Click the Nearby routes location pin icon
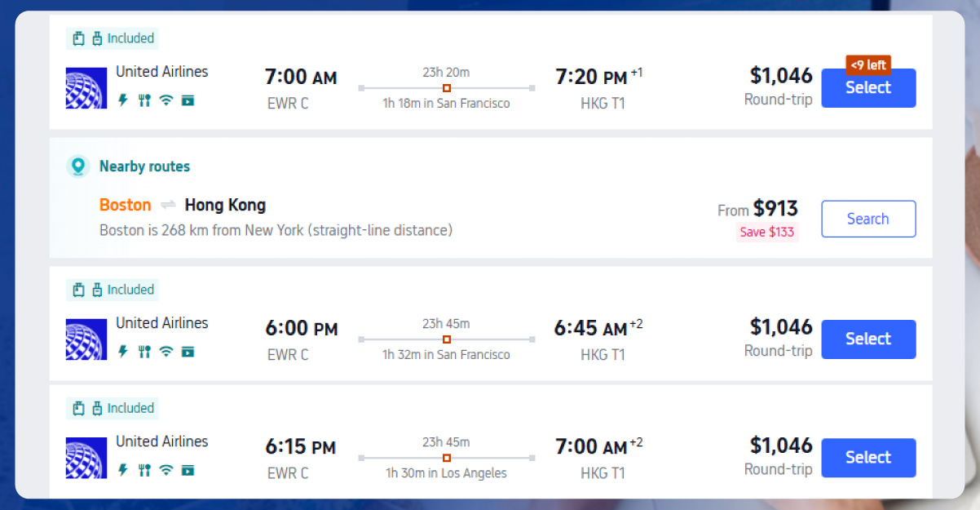980x510 pixels. click(x=78, y=166)
